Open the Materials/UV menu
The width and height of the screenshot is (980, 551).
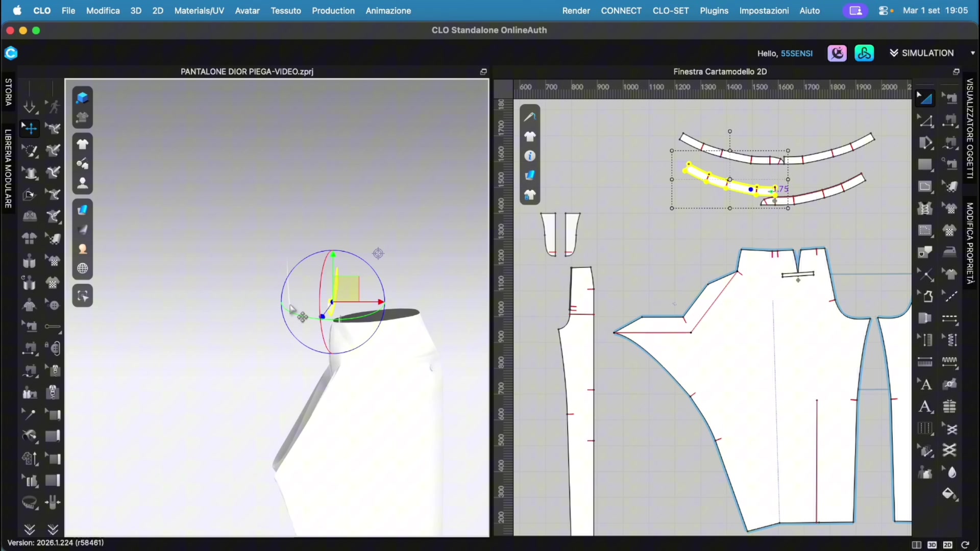click(x=199, y=10)
